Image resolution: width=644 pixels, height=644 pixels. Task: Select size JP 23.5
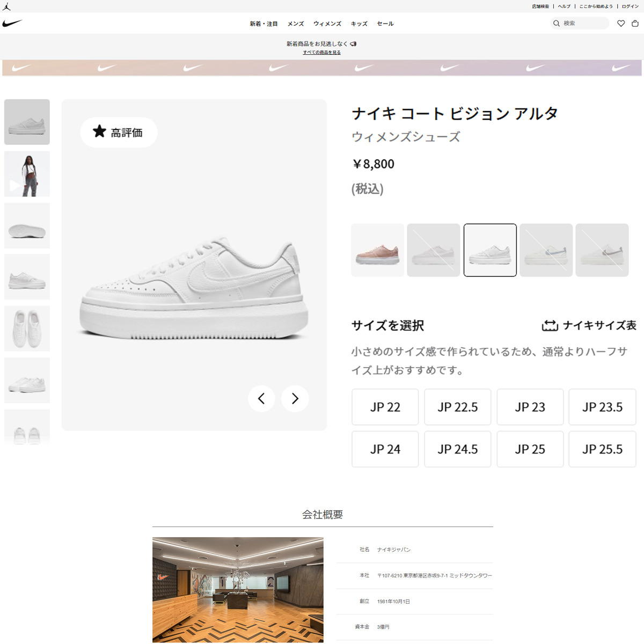(603, 407)
